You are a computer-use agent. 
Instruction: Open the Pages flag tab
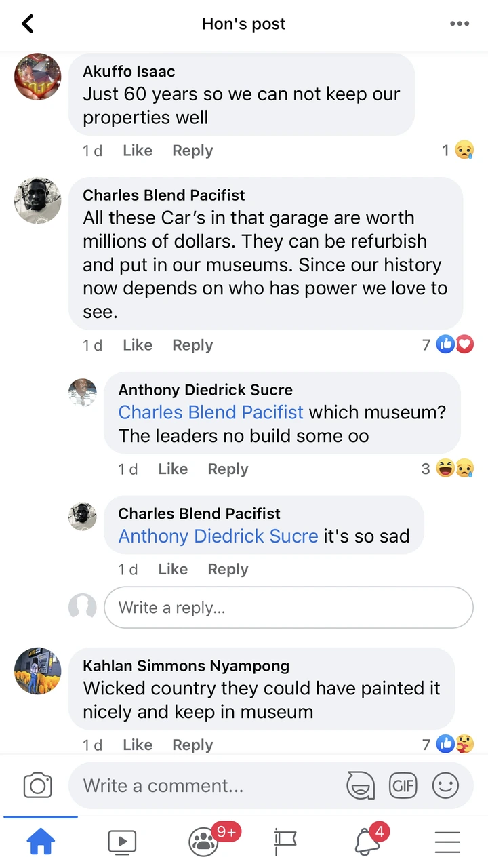click(x=285, y=842)
